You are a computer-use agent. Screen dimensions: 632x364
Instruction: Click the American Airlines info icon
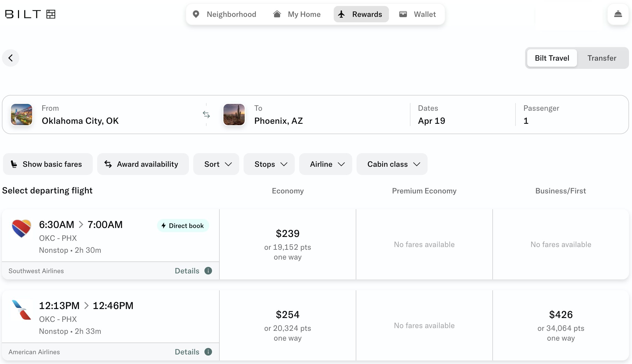(x=208, y=352)
